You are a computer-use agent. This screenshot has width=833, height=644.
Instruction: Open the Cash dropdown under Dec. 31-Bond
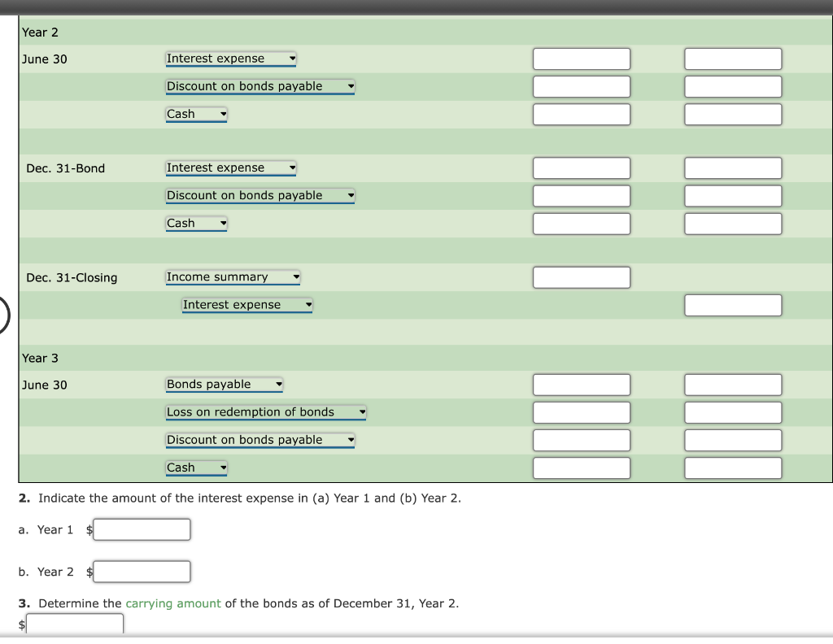coord(196,223)
